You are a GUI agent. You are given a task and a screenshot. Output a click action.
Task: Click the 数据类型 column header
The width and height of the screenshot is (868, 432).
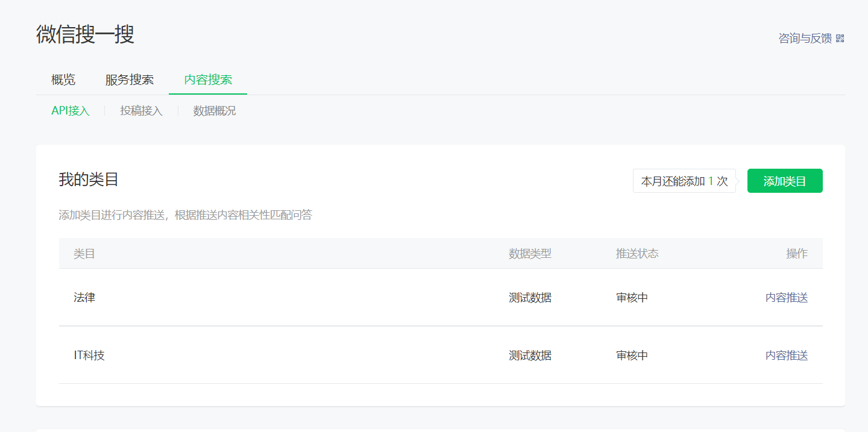click(x=530, y=253)
